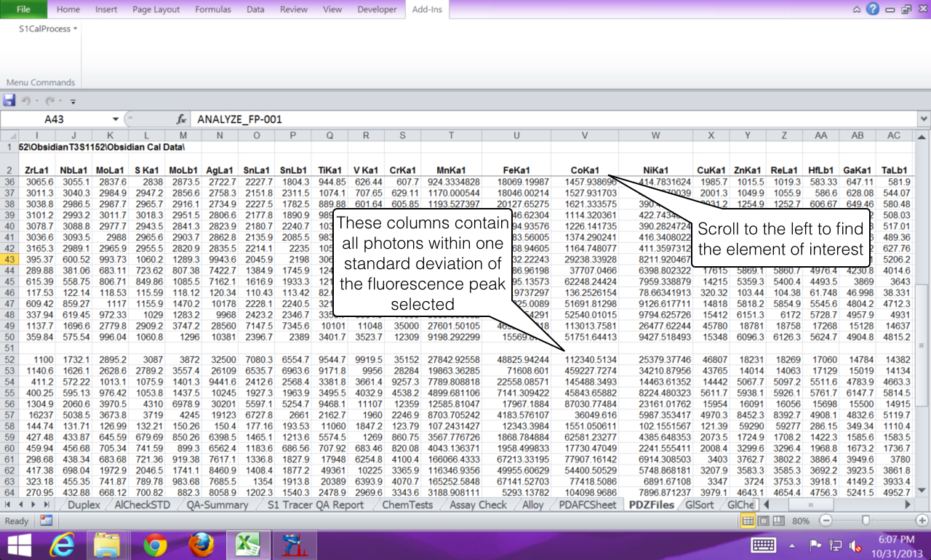Switch to Page Break Preview view
The height and width of the screenshot is (560, 931).
coord(778,521)
